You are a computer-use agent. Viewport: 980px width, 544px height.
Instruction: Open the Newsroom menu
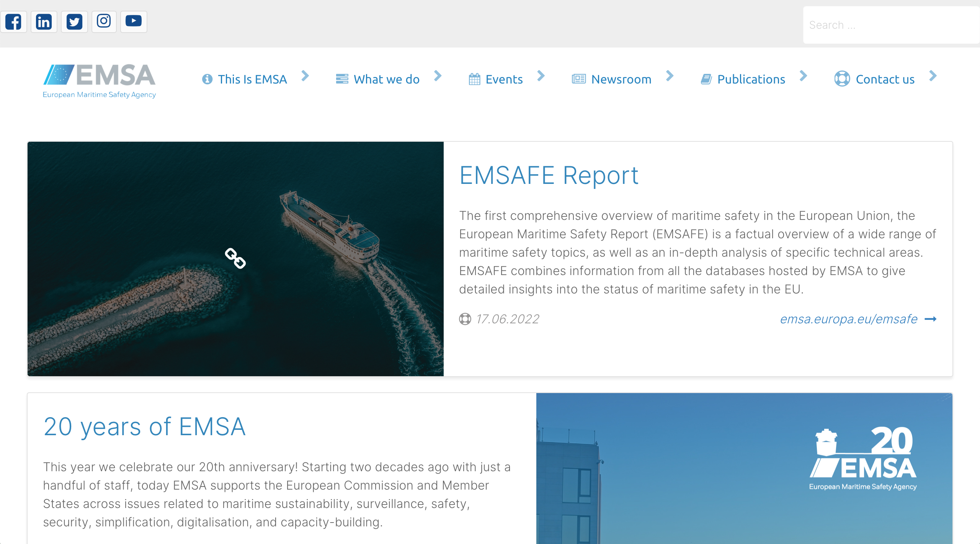pyautogui.click(x=621, y=79)
